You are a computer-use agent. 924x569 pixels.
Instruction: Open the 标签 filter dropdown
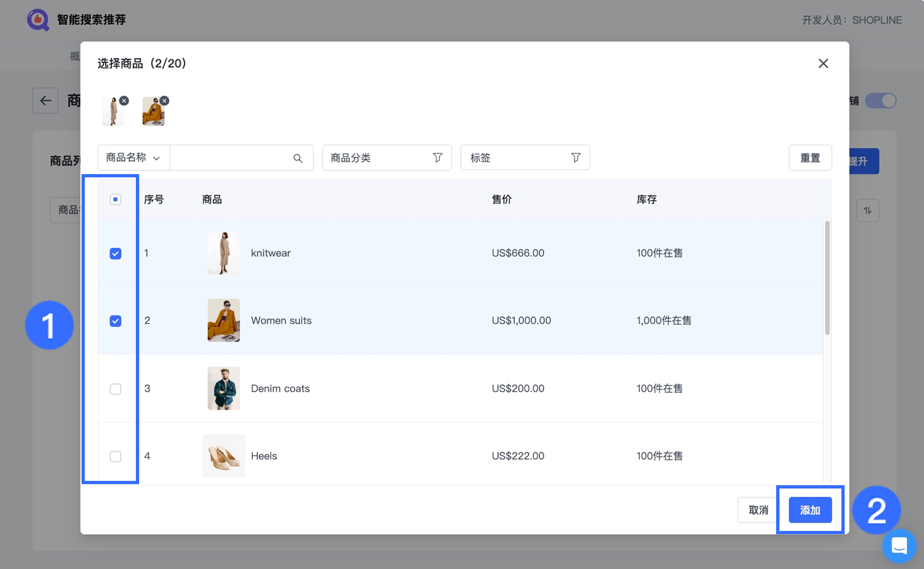coord(525,158)
